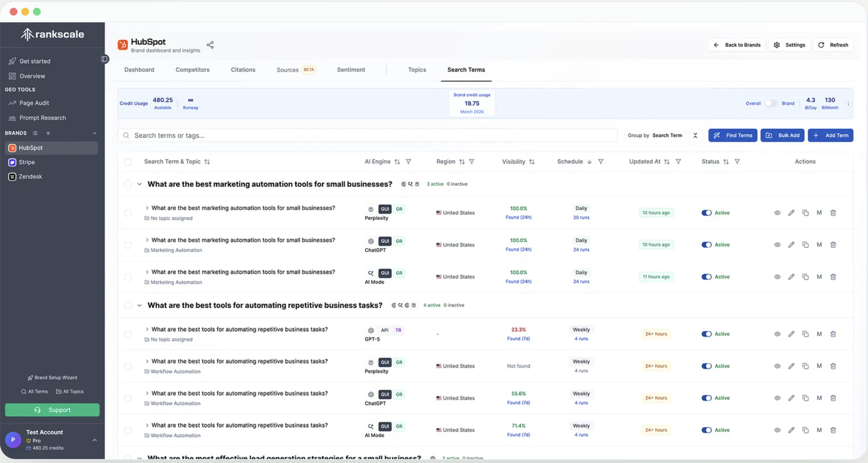Open the Competitors tab
The width and height of the screenshot is (868, 463).
pyautogui.click(x=193, y=70)
